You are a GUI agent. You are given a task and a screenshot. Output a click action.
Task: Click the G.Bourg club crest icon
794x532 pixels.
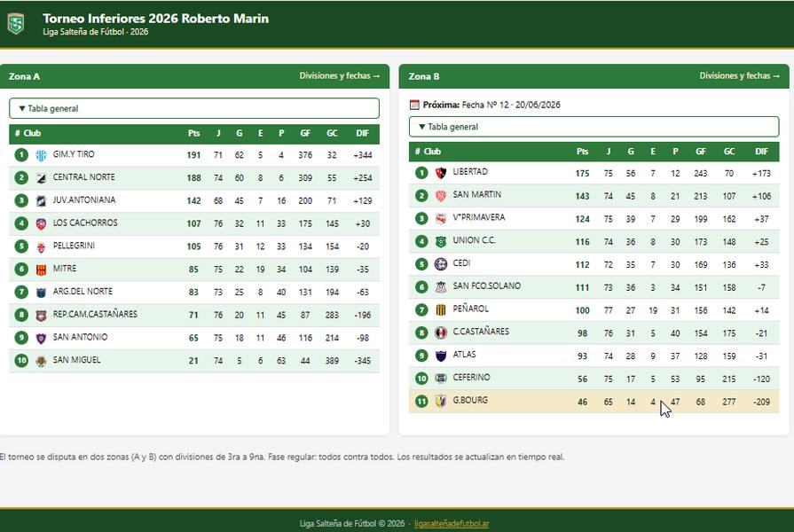(x=441, y=402)
